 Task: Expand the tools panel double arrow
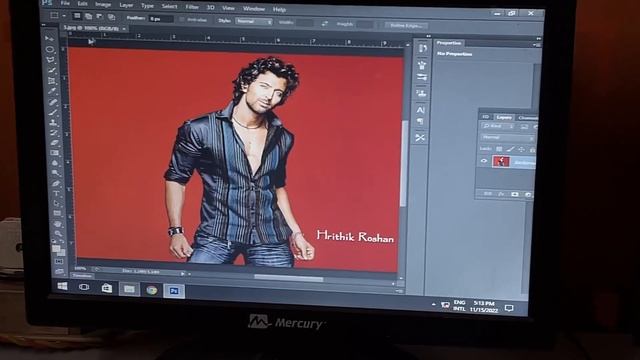[x=44, y=25]
